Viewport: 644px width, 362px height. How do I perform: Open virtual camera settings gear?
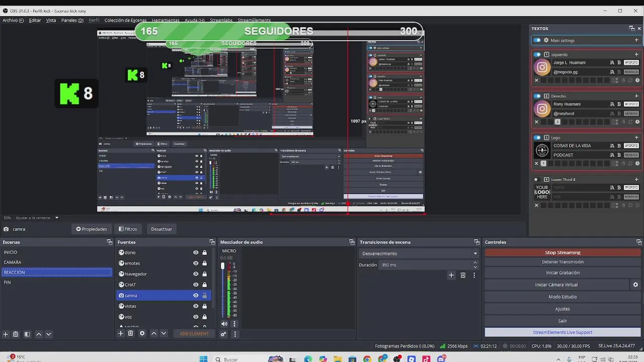(x=635, y=285)
